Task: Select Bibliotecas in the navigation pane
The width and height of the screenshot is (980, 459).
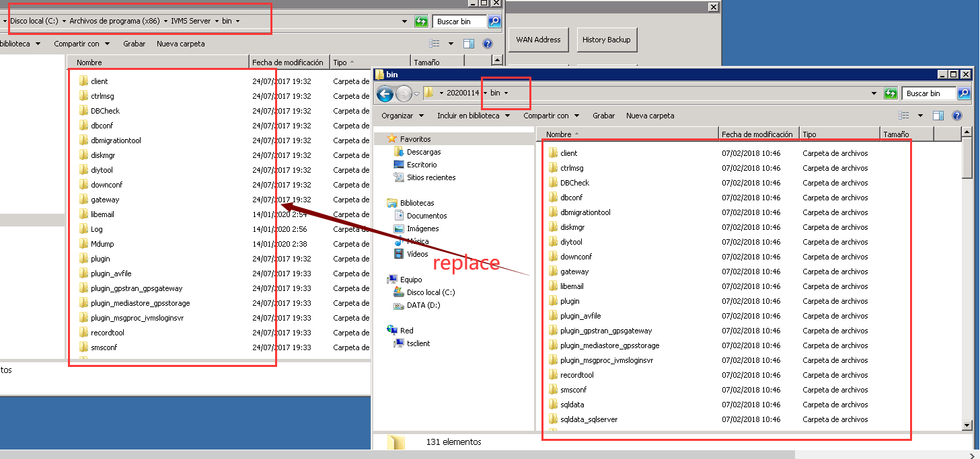Action: point(417,203)
